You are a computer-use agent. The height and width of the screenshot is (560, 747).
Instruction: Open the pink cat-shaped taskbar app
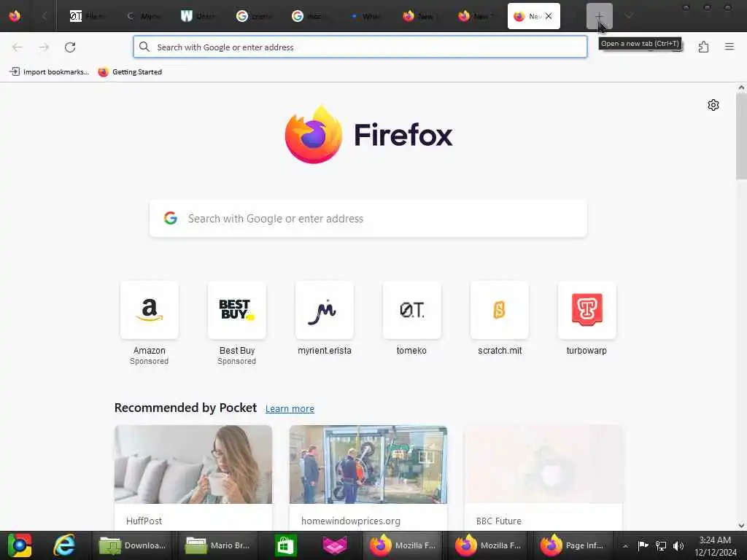pos(334,545)
